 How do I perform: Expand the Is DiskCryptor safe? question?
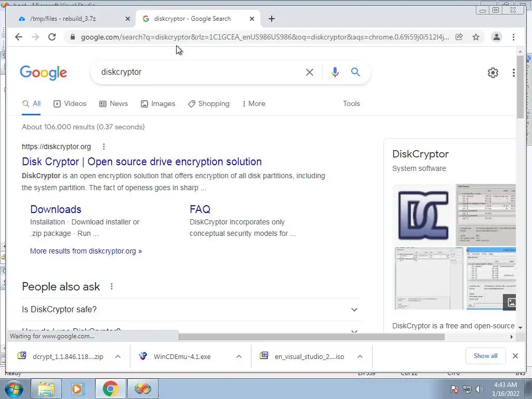pos(191,310)
